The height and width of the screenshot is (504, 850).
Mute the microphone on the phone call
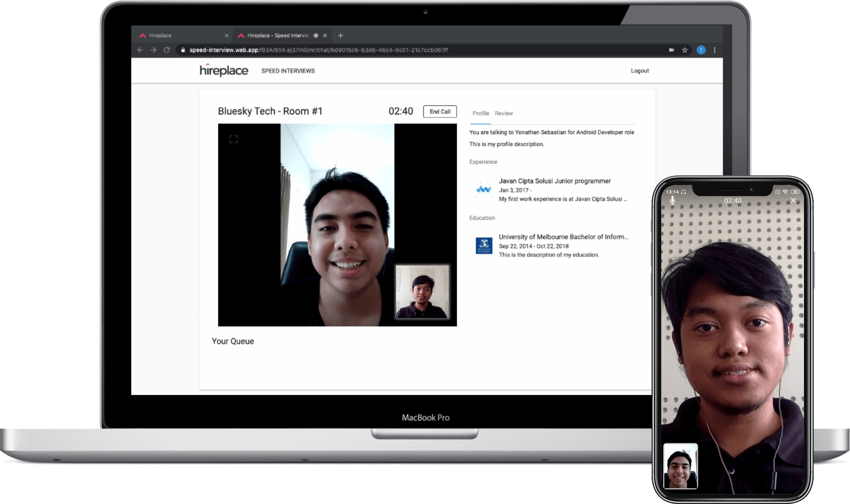[672, 200]
